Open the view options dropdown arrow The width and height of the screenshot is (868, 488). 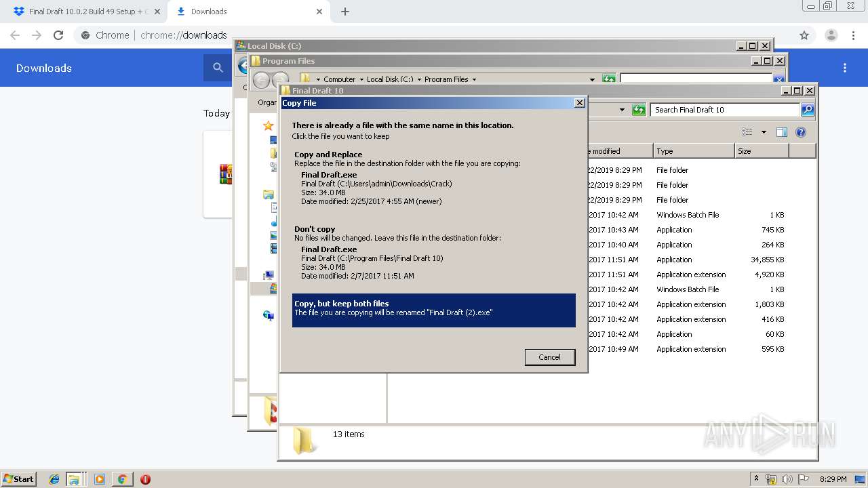pos(764,132)
